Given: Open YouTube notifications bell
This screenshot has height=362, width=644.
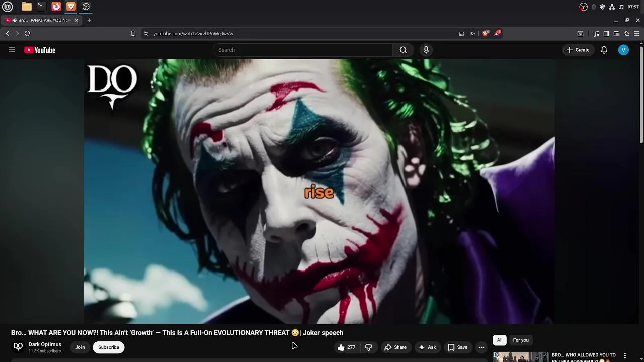Looking at the screenshot, I should pyautogui.click(x=604, y=50).
